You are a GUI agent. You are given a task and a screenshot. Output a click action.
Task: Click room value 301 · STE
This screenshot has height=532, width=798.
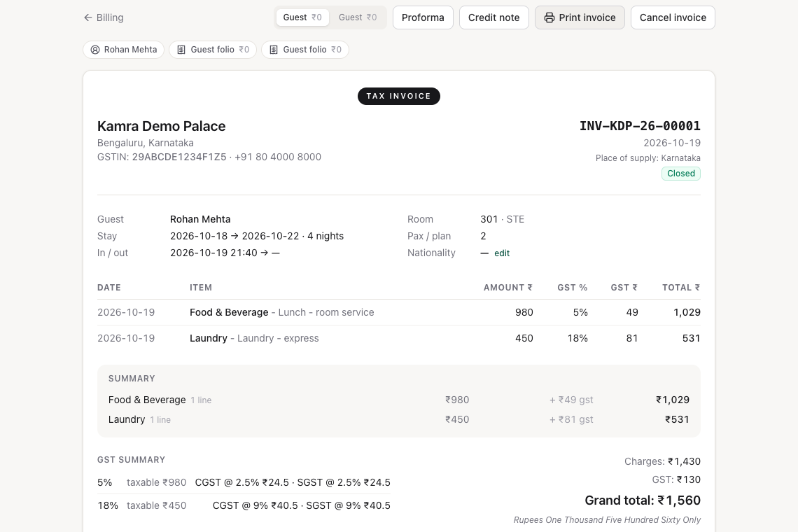coord(503,219)
